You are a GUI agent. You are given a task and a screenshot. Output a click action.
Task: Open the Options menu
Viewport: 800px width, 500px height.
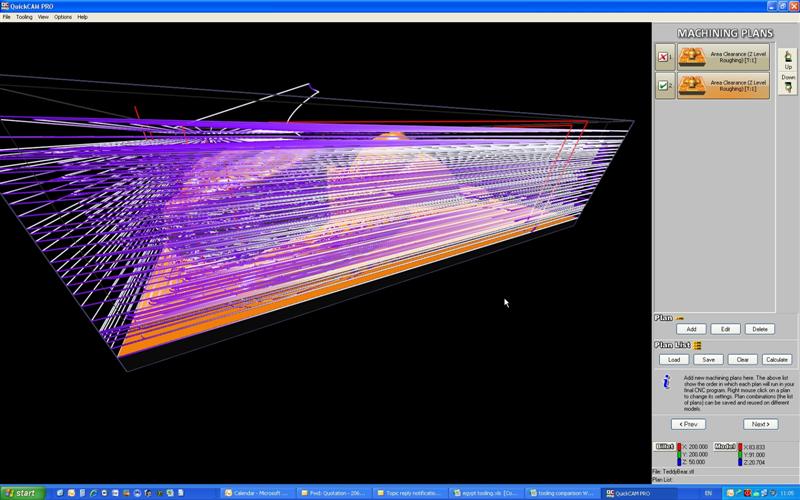pos(63,17)
